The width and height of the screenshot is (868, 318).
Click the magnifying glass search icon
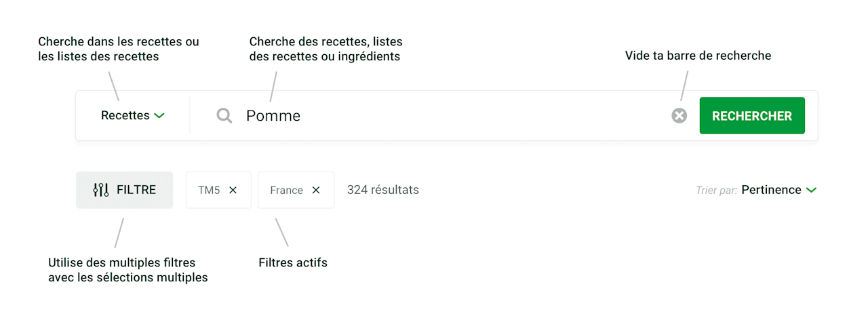coord(224,116)
